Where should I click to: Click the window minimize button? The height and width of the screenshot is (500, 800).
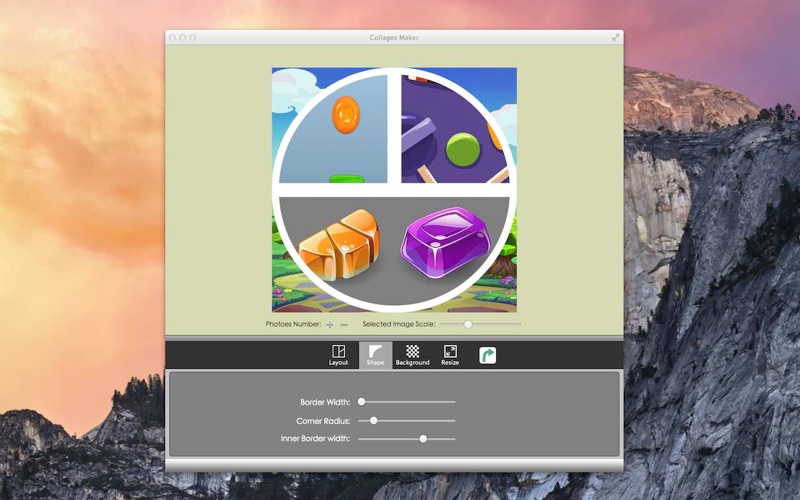(183, 37)
